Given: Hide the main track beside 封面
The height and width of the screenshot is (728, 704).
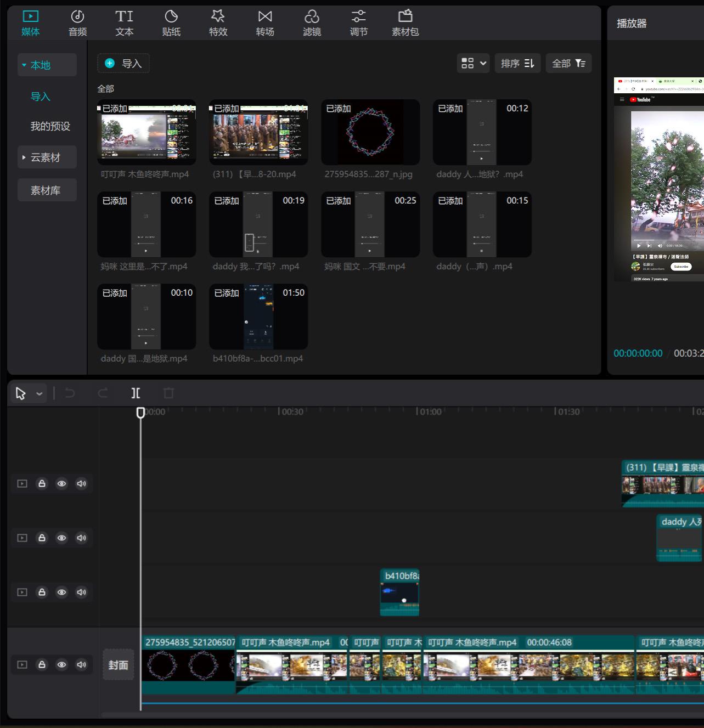Looking at the screenshot, I should [61, 664].
